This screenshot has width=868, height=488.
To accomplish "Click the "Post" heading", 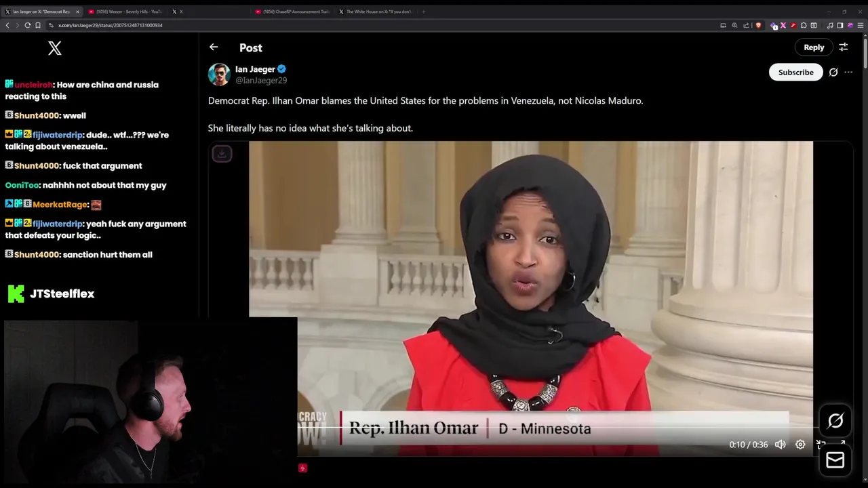I will 251,47.
